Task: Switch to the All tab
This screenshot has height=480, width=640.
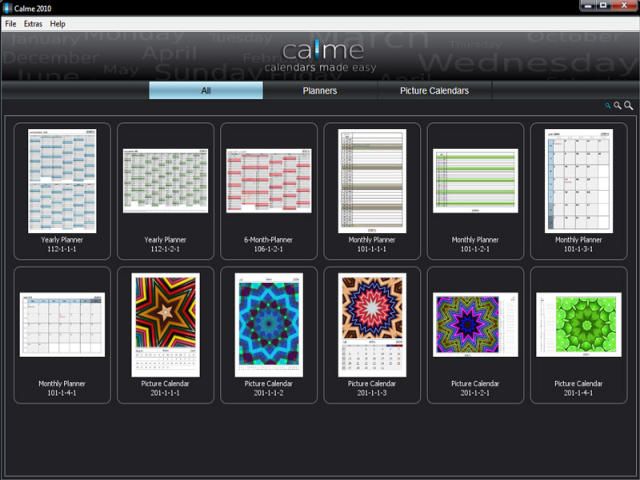Action: [206, 90]
